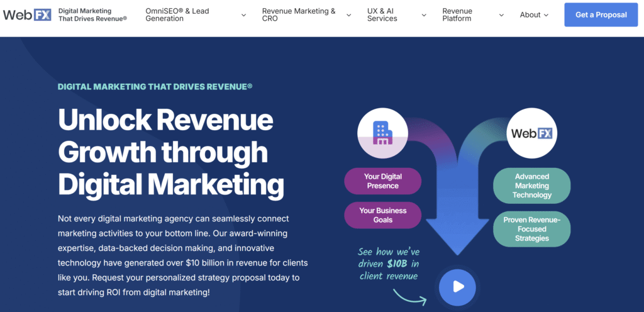Expand Revenue Marketing & CRO chevron

click(348, 15)
